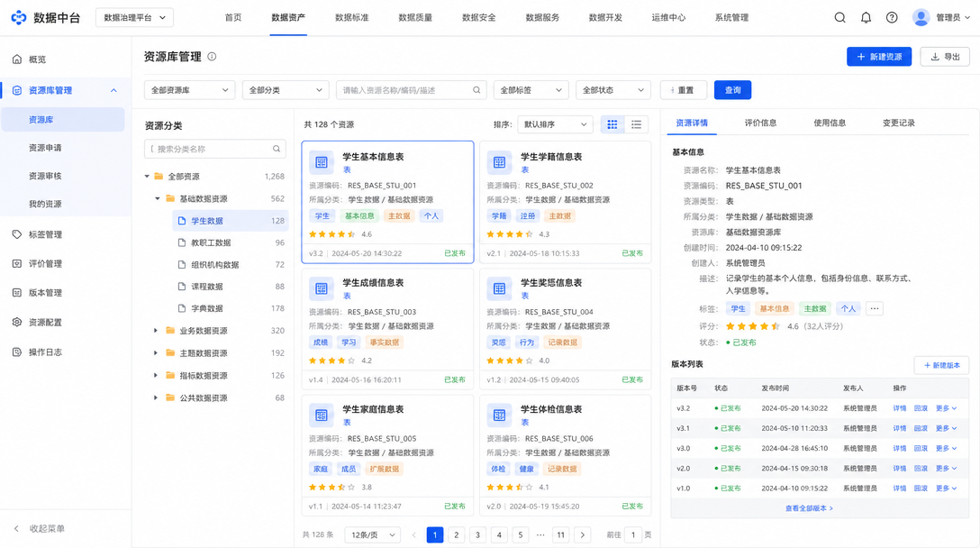Image resolution: width=980 pixels, height=548 pixels.
Task: Click the resource name search input field
Action: 411,90
